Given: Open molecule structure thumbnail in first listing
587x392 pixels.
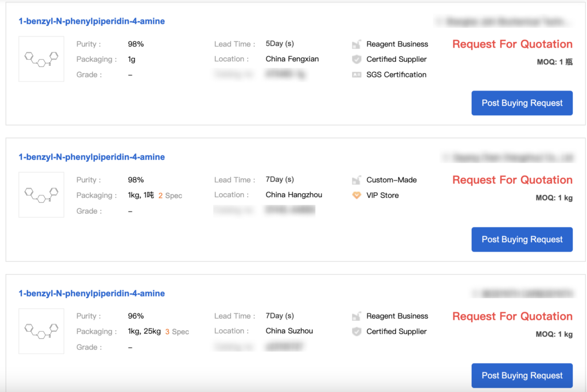Looking at the screenshot, I should (x=41, y=59).
